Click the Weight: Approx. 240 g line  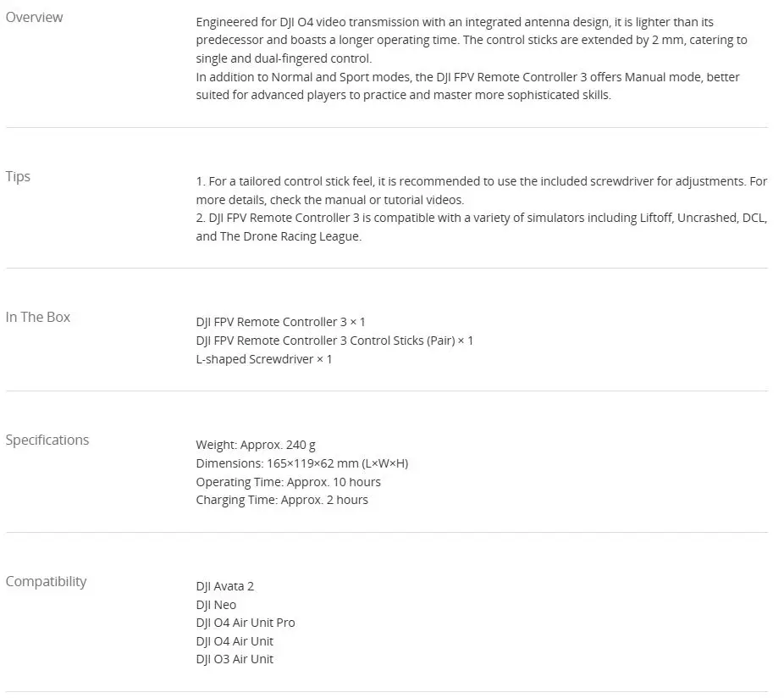256,445
